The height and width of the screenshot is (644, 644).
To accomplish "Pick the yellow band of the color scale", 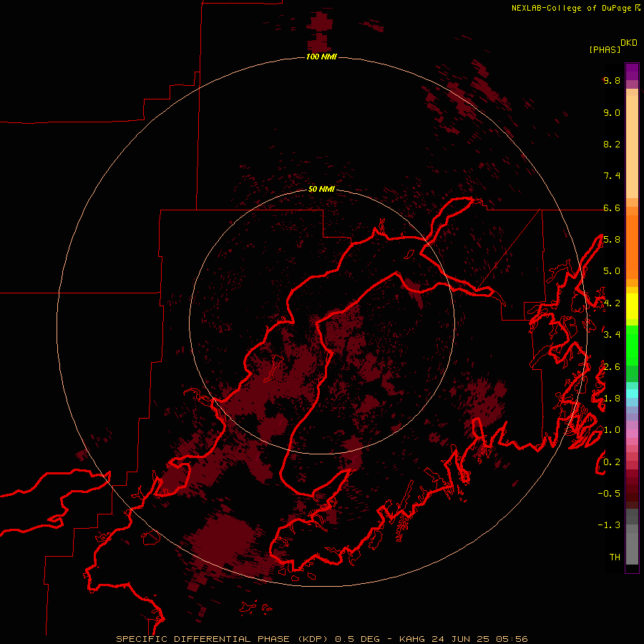I will click(632, 306).
